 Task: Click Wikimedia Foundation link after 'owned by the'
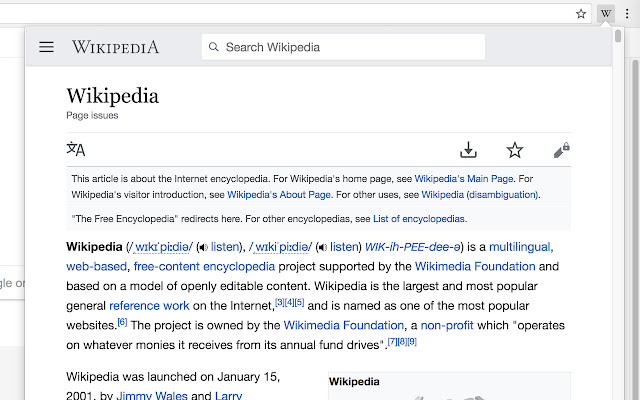pyautogui.click(x=344, y=325)
